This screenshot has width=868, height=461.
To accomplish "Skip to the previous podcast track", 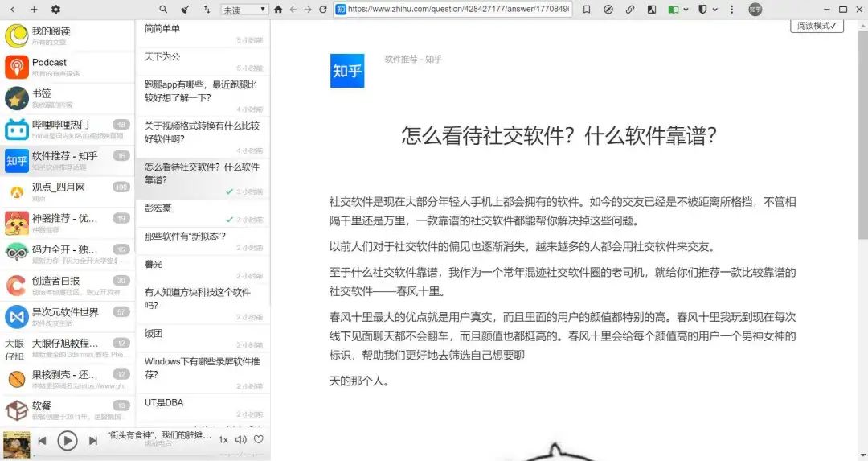I will click(42, 441).
